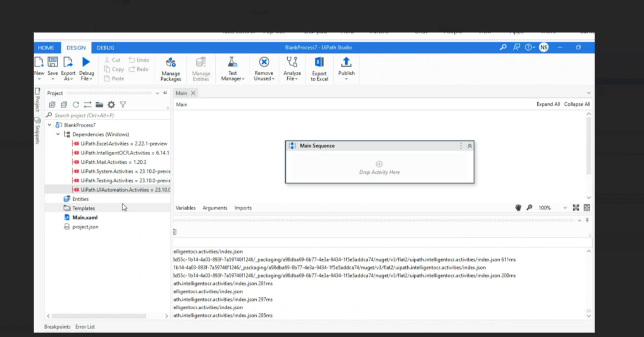Click the Analyze File icon
This screenshot has height=337, width=644.
tap(292, 69)
